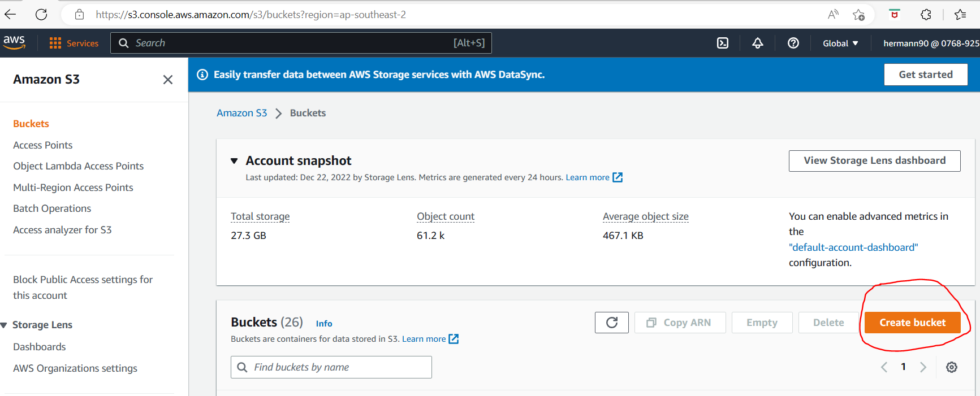The height and width of the screenshot is (396, 980).
Task: Open the Favorites list icon
Action: pyautogui.click(x=960, y=15)
